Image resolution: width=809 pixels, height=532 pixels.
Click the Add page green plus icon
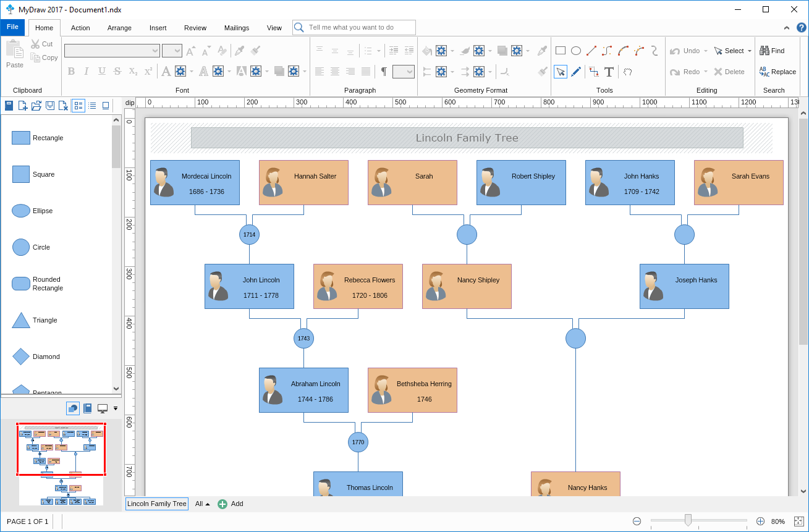point(222,504)
